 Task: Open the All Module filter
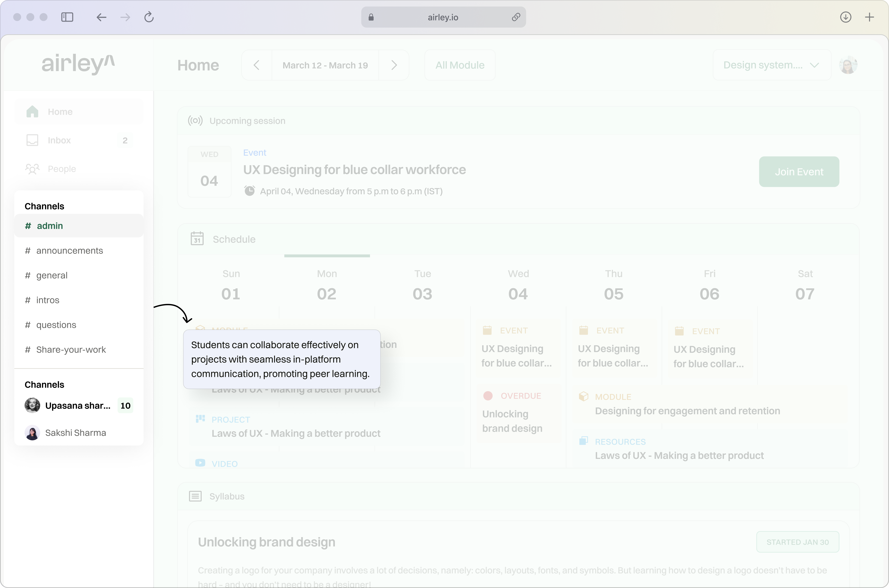(460, 65)
